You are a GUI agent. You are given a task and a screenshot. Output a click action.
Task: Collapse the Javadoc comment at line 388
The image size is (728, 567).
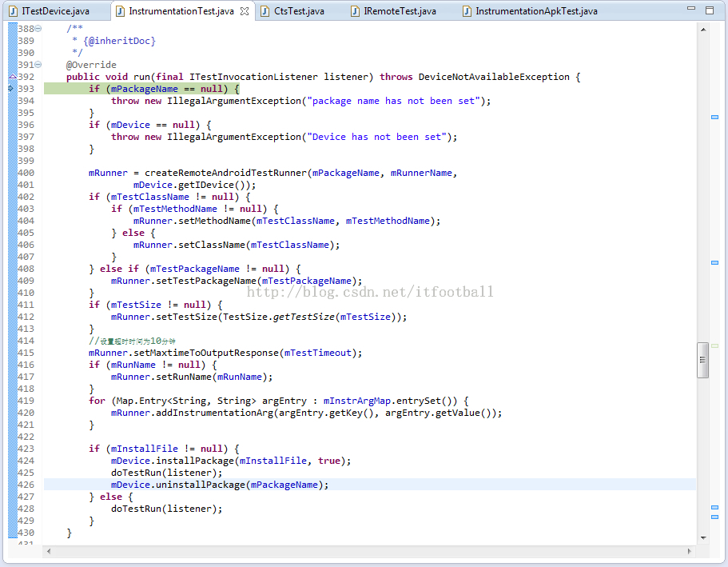tap(38, 29)
